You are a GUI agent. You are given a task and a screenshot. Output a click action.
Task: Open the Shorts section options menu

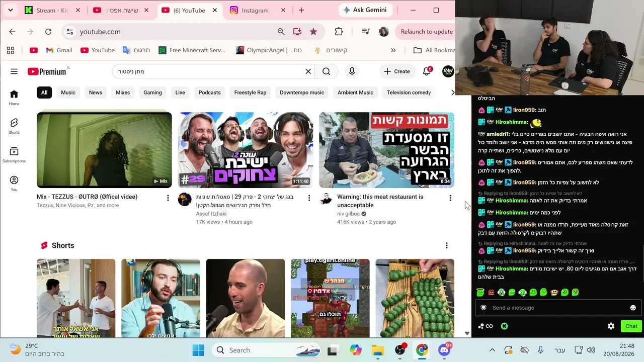tap(446, 245)
